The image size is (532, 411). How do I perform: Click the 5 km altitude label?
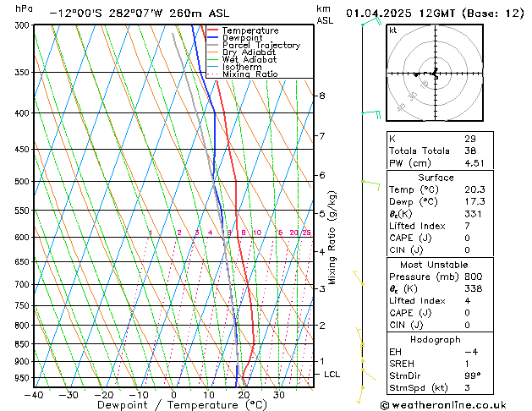tap(322, 214)
